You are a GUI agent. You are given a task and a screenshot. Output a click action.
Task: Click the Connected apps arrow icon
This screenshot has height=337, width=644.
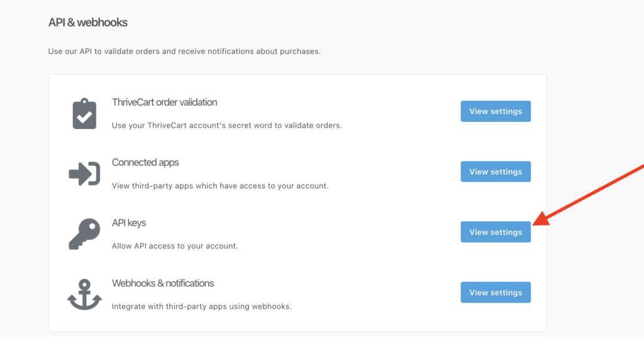[84, 174]
